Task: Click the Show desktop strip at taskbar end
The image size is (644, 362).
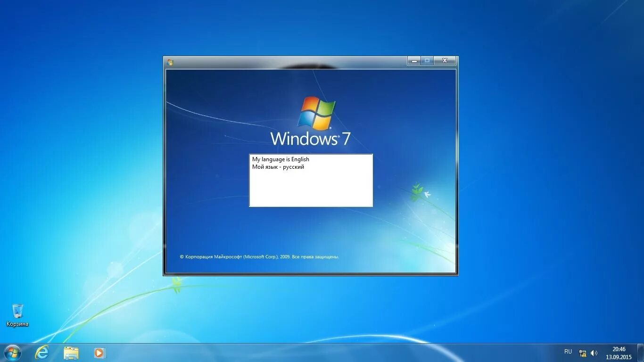Action: coord(641,353)
